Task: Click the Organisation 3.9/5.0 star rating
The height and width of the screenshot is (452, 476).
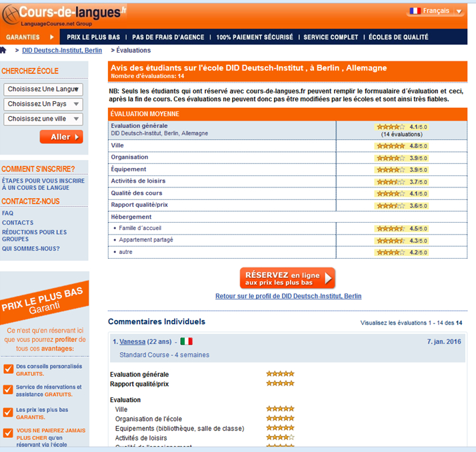Action: 391,158
